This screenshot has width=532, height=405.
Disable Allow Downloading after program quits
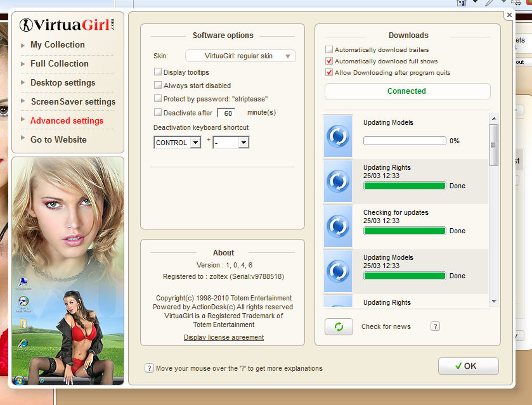(328, 73)
